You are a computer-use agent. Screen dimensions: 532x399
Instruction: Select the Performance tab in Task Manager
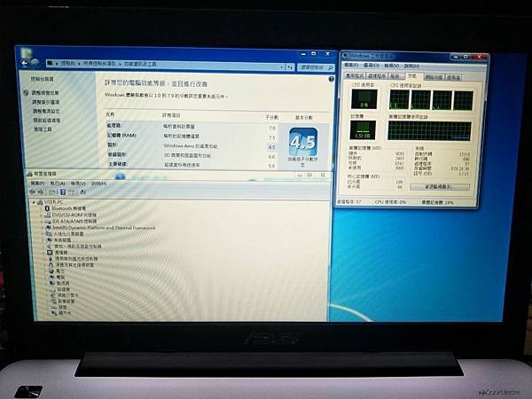click(x=413, y=76)
